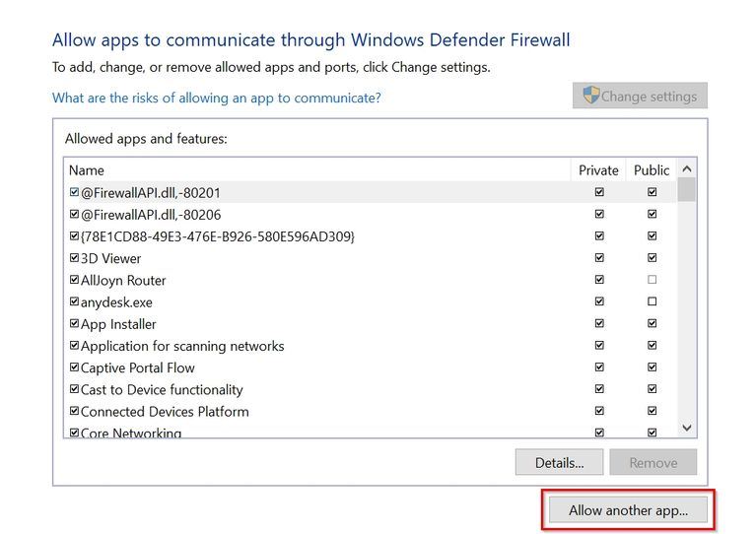
Task: Uncheck the Captive Portal Flow name checkbox
Action: pos(74,367)
